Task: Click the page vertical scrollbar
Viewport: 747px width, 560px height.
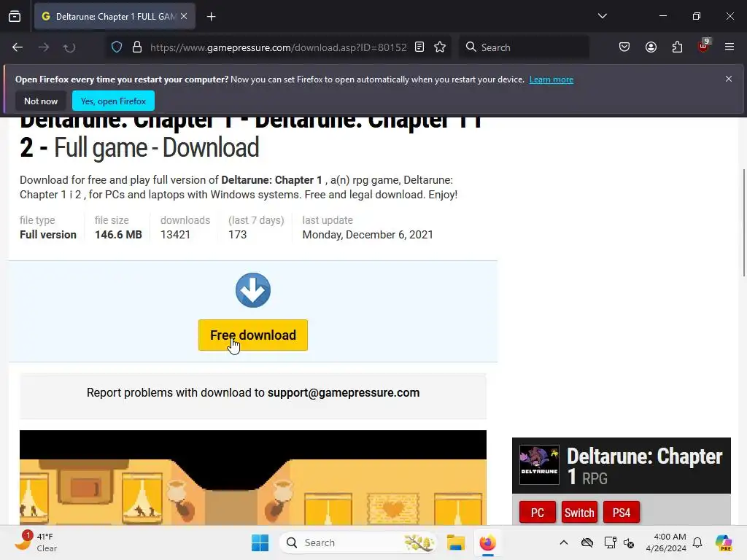Action: pyautogui.click(x=743, y=222)
